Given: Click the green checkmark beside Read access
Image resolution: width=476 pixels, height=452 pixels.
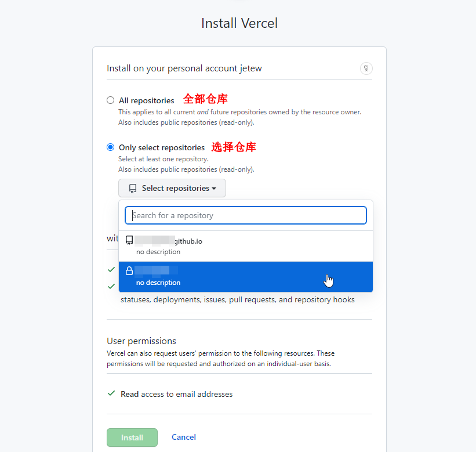Looking at the screenshot, I should point(111,393).
